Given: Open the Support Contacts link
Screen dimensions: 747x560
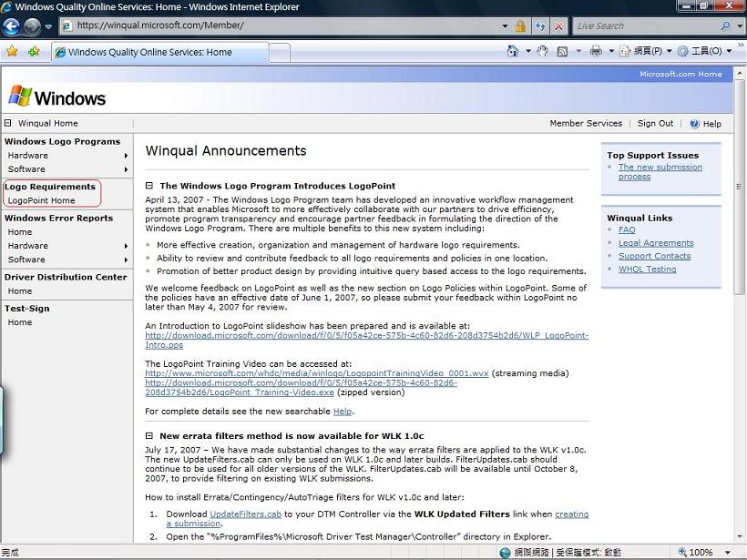Looking at the screenshot, I should point(654,256).
